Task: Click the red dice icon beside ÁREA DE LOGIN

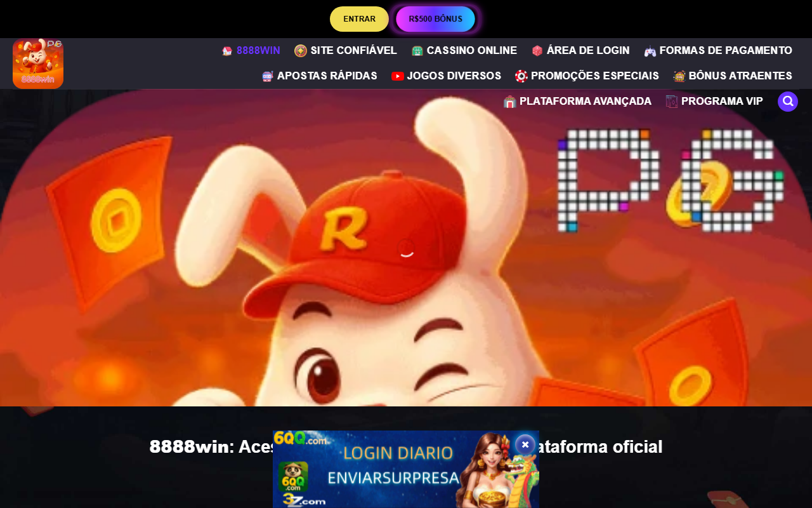Action: coord(537,51)
